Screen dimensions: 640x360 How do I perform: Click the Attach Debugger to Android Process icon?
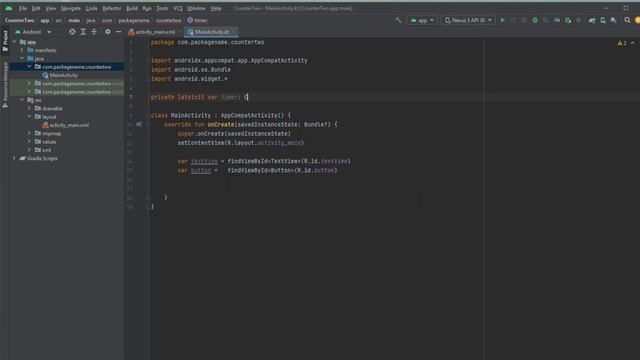[568, 20]
